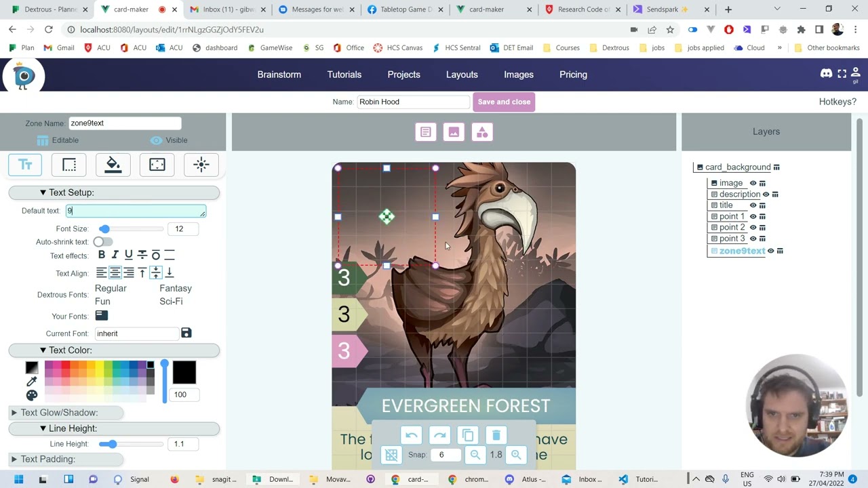Screen dimensions: 868x488
Task: Select the Text settings tab icon
Action: click(x=25, y=165)
